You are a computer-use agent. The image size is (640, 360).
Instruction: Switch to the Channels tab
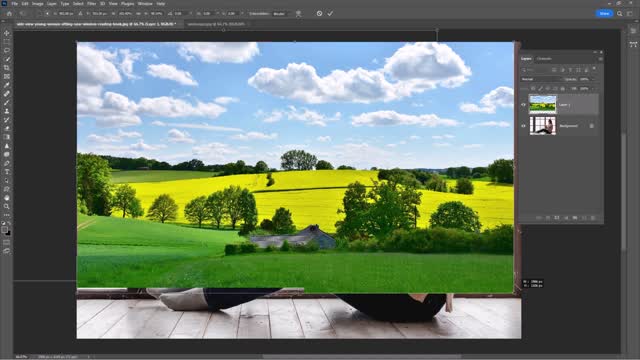[544, 59]
